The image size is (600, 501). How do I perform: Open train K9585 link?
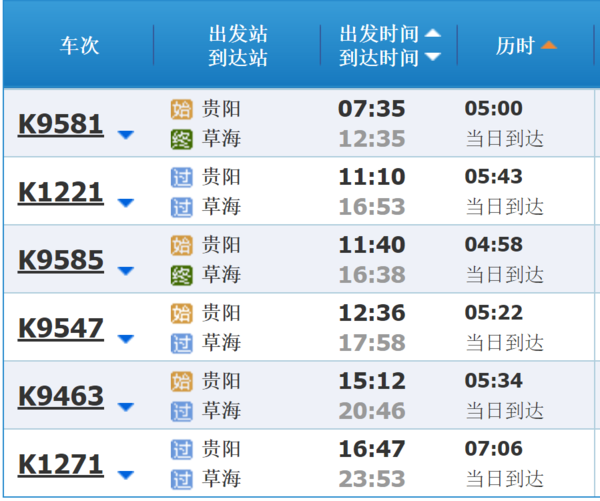pos(61,261)
